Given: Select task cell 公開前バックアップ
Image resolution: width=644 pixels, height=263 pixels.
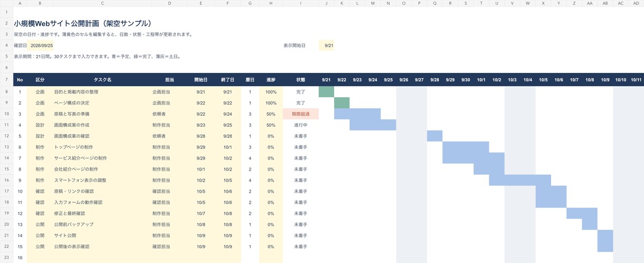Looking at the screenshot, I should 102,224.
